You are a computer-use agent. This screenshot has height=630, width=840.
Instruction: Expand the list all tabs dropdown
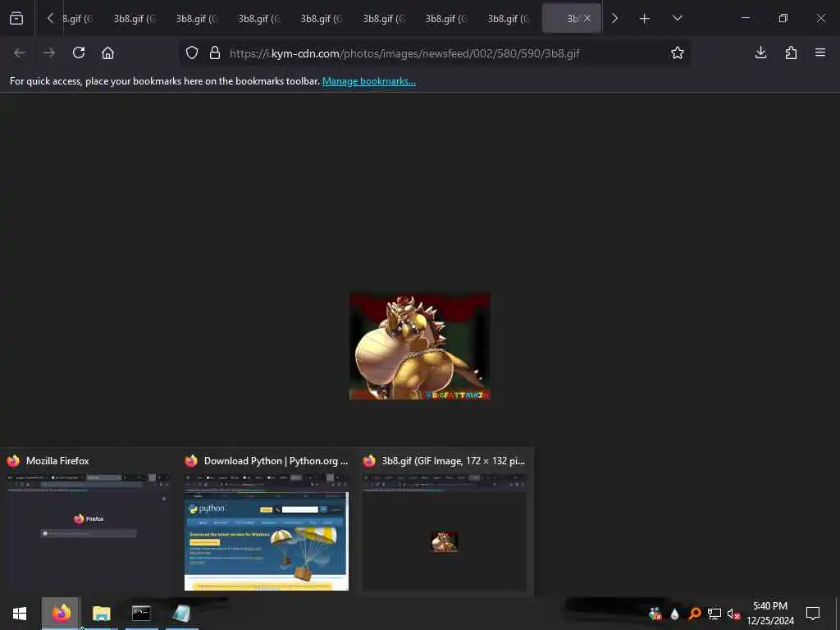click(677, 18)
